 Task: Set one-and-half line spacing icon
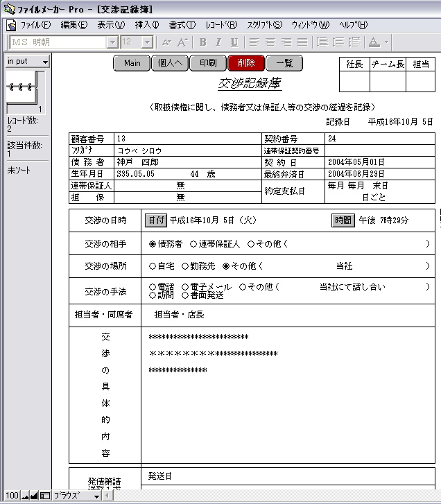pyautogui.click(x=338, y=42)
